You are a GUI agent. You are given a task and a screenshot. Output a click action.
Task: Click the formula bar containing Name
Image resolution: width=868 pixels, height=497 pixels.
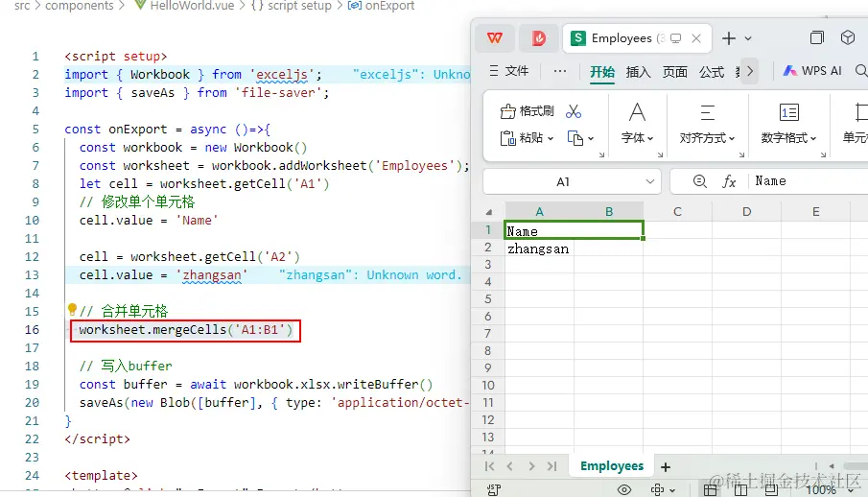(x=810, y=181)
